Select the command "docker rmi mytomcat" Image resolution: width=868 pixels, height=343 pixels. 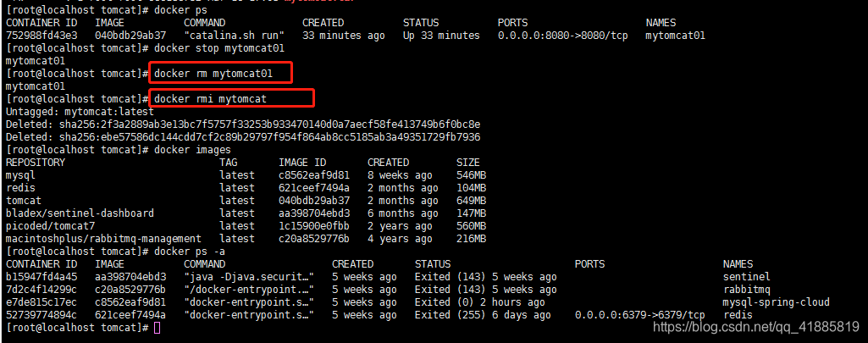coord(210,99)
